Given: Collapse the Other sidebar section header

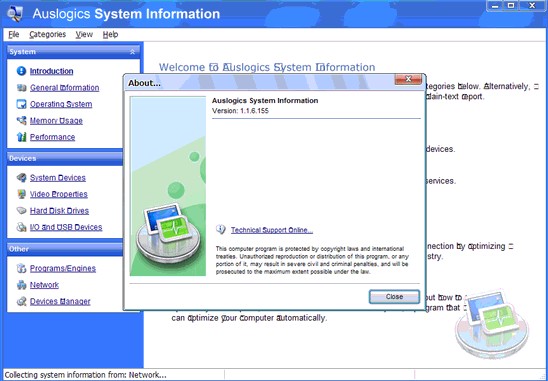Looking at the screenshot, I should pos(65,249).
